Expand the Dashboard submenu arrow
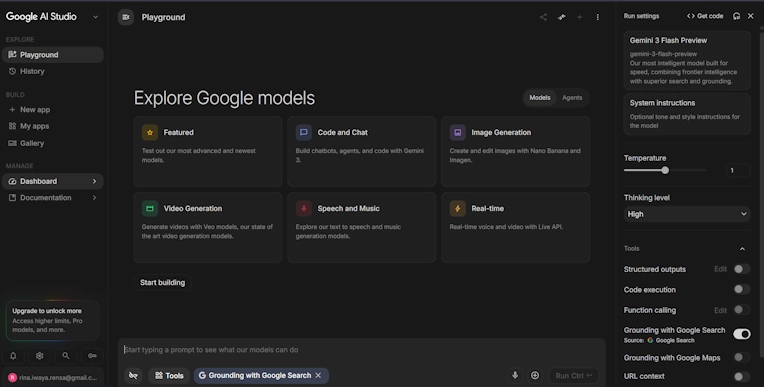This screenshot has width=764, height=387. [x=94, y=181]
